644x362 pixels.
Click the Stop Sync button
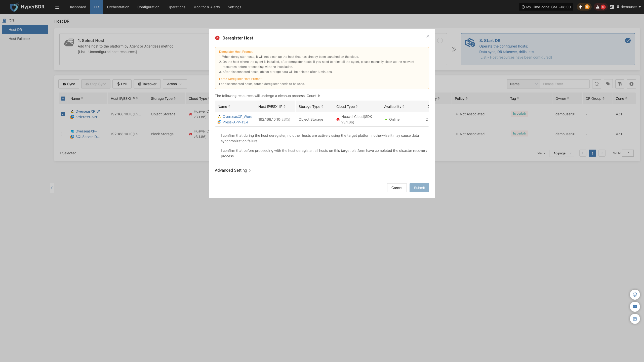point(96,84)
